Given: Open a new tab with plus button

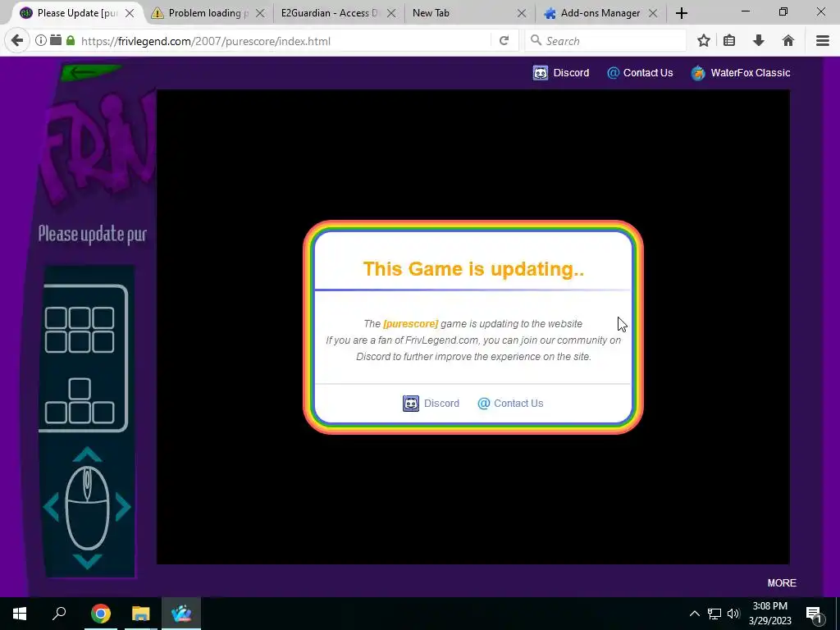Looking at the screenshot, I should click(x=682, y=13).
